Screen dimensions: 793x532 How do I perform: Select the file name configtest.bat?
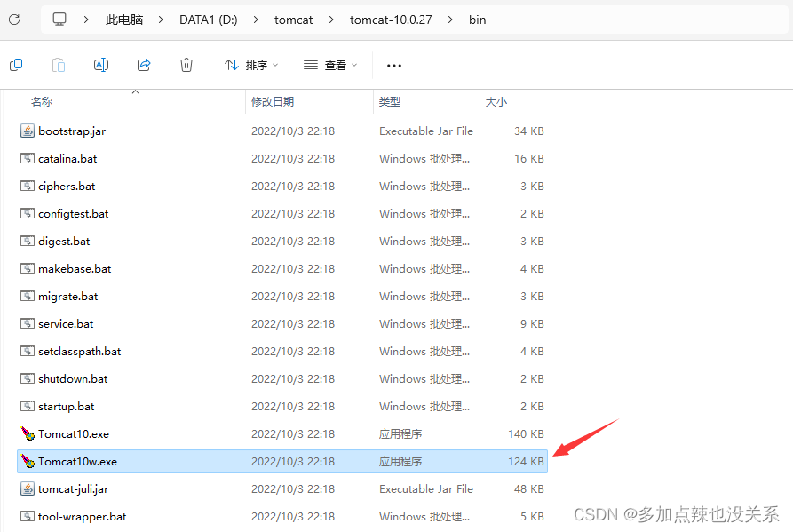74,213
